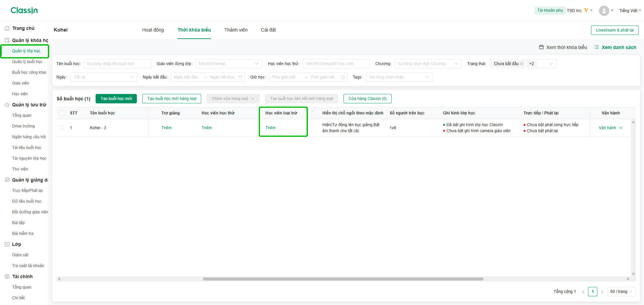Tick the select-all checkbox in table header
The width and height of the screenshot is (644, 305).
click(x=62, y=113)
